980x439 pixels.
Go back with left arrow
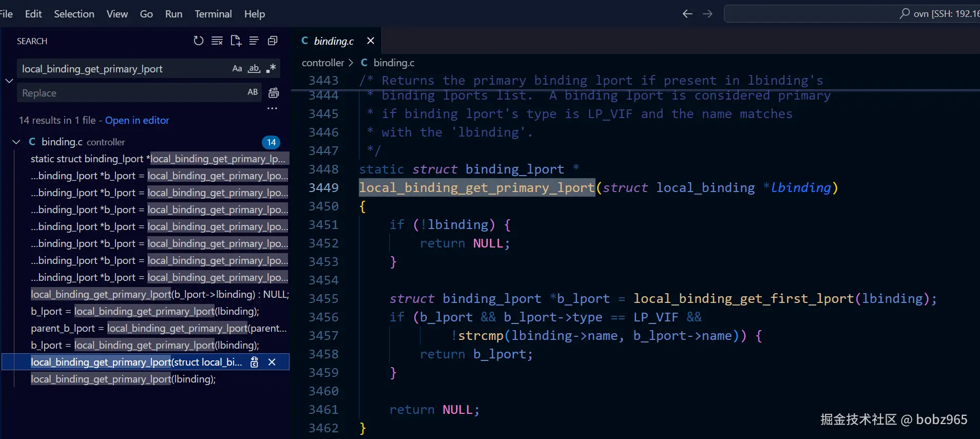point(687,14)
